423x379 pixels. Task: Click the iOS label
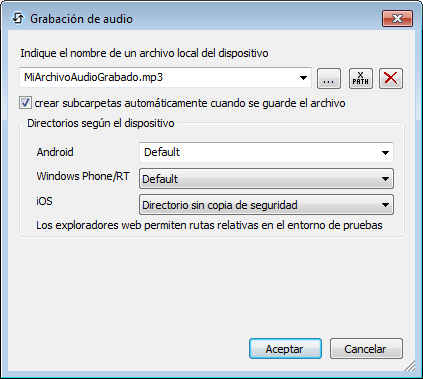[44, 201]
